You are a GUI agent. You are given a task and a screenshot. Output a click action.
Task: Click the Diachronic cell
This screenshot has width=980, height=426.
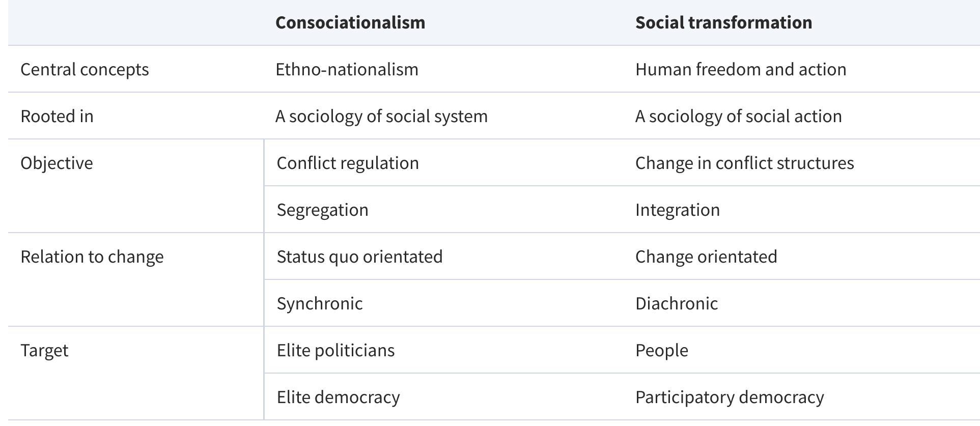pos(676,303)
